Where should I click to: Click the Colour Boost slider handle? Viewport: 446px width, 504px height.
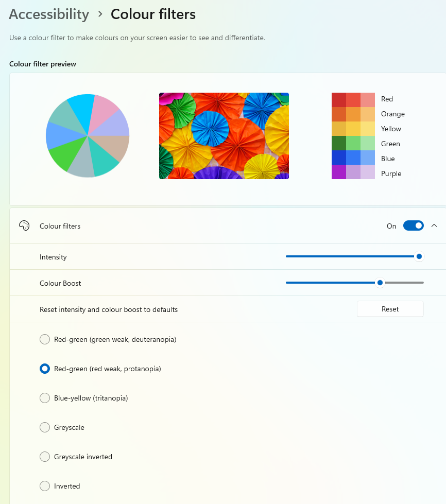(380, 283)
